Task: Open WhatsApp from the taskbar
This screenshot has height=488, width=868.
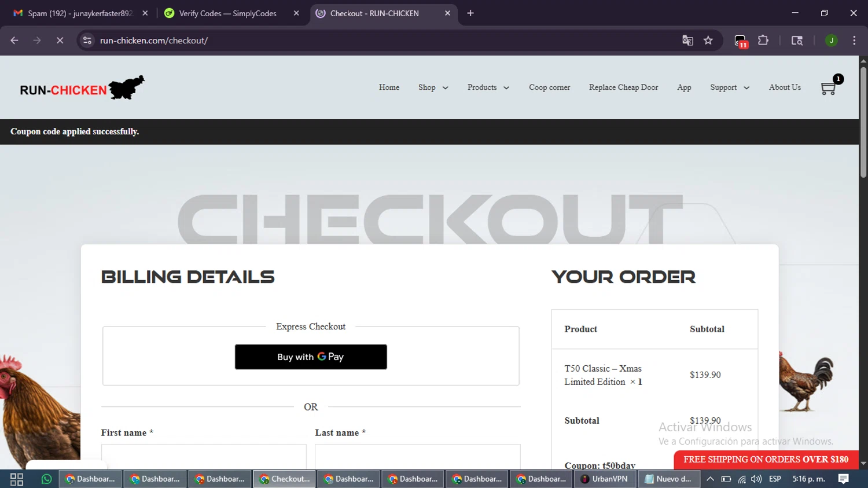Action: 46,479
